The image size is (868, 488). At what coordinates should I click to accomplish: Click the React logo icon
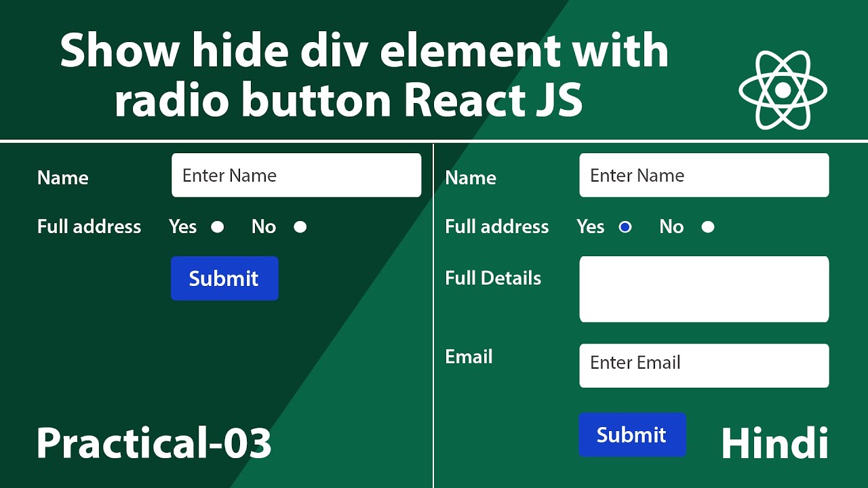pyautogui.click(x=783, y=89)
